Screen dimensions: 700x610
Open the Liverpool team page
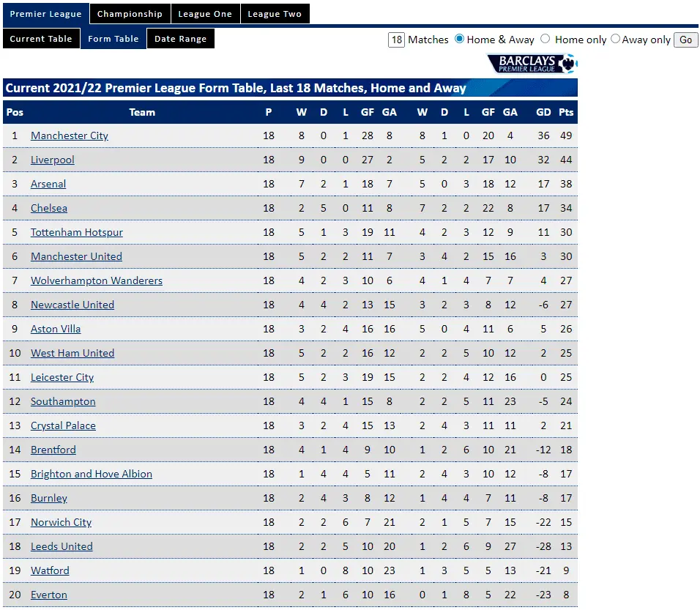pos(53,160)
